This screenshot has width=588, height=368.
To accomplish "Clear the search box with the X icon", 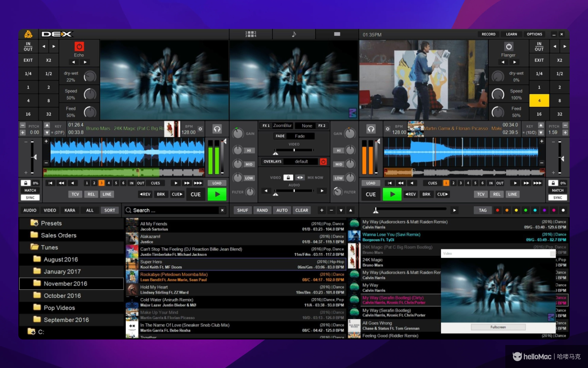I will click(222, 210).
